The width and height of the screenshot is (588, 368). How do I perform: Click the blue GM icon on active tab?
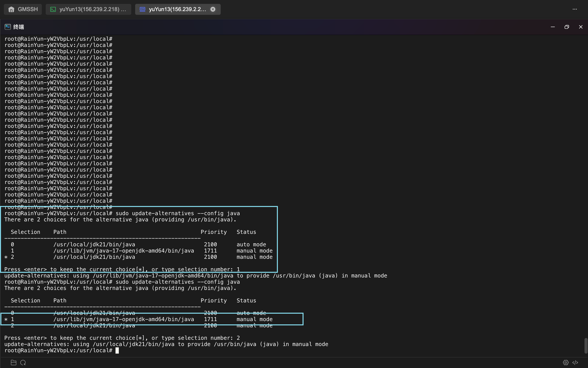tap(142, 9)
